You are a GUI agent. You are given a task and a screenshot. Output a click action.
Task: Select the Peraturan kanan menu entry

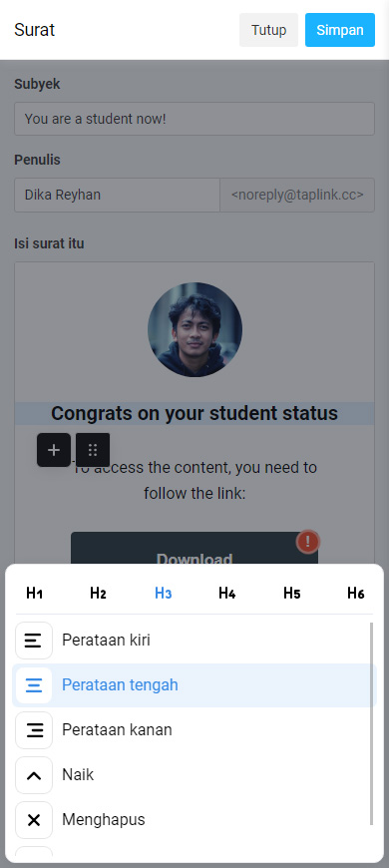(194, 730)
